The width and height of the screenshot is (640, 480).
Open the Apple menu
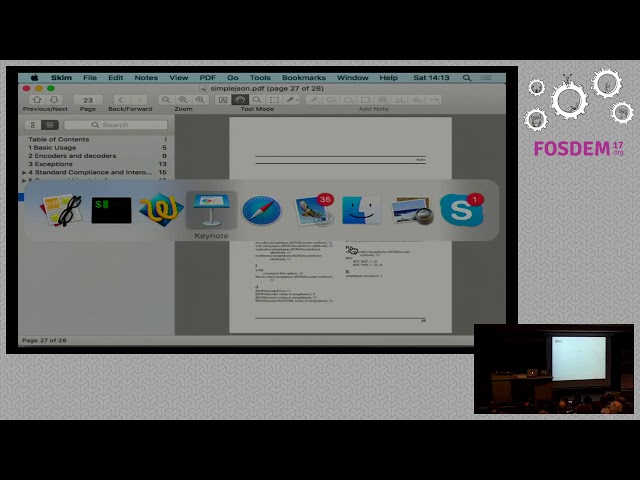(35, 78)
